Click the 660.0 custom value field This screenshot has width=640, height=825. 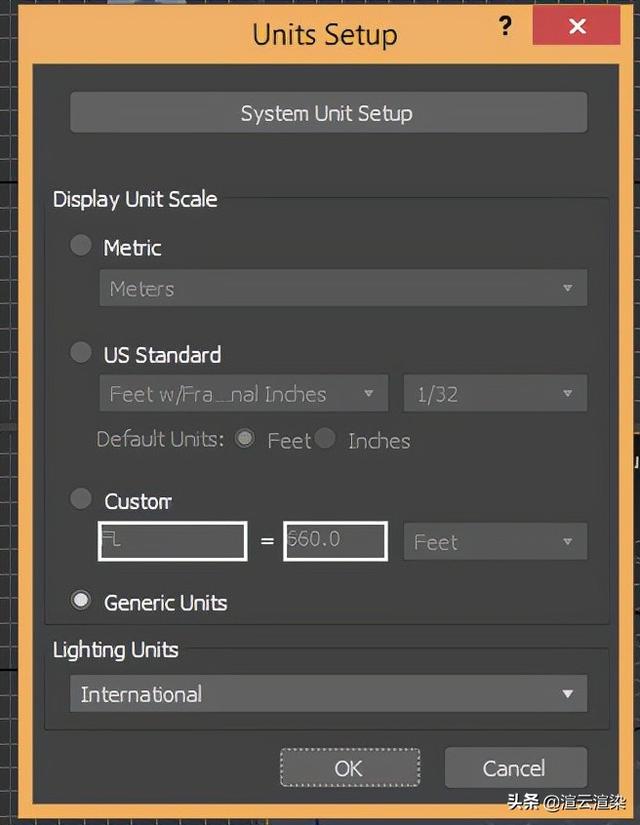(335, 541)
